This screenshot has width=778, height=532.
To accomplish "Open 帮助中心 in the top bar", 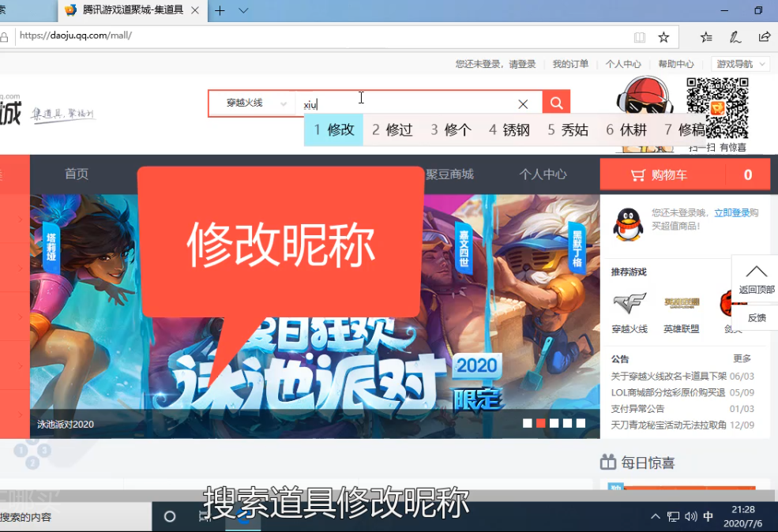I will tap(676, 64).
